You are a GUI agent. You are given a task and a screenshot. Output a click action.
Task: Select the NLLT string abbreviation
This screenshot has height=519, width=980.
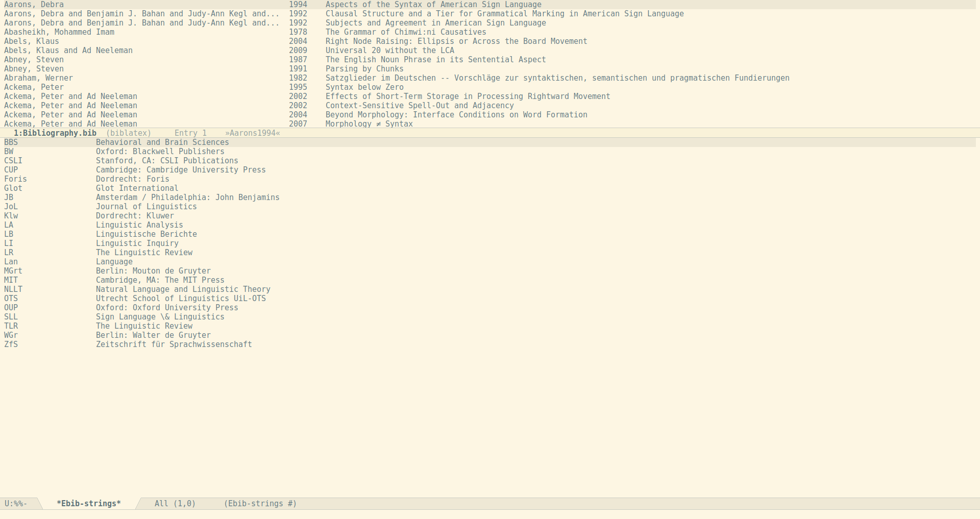click(13, 289)
